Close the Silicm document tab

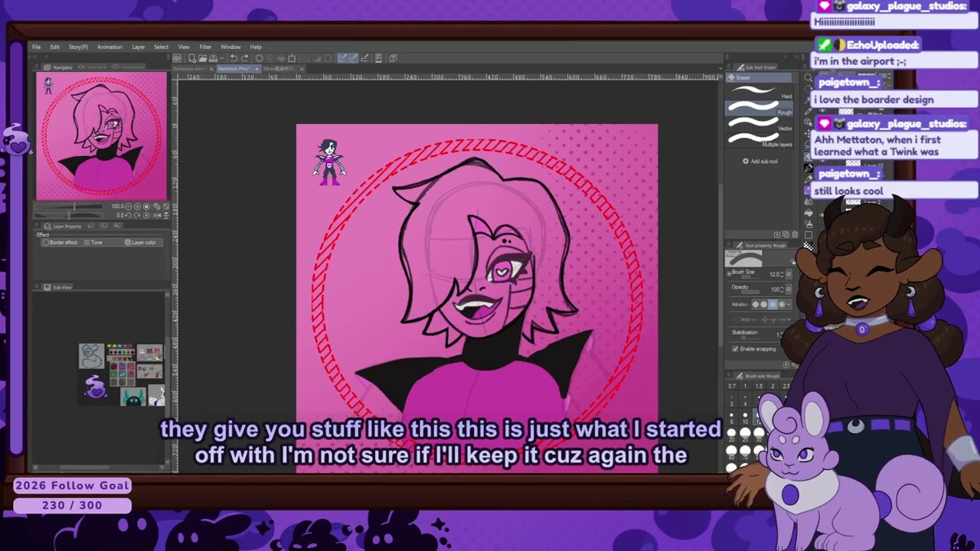coord(302,69)
